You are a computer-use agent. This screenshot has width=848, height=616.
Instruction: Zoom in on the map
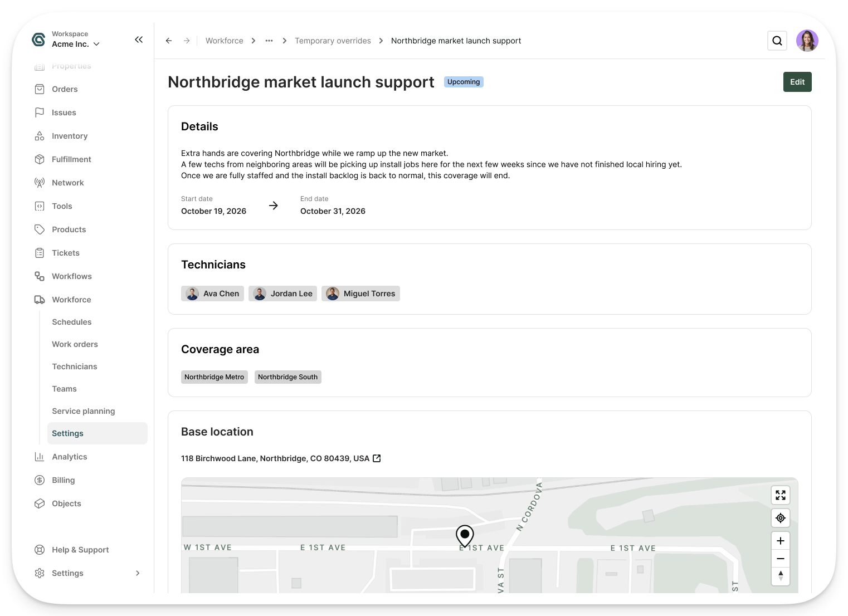pos(781,541)
